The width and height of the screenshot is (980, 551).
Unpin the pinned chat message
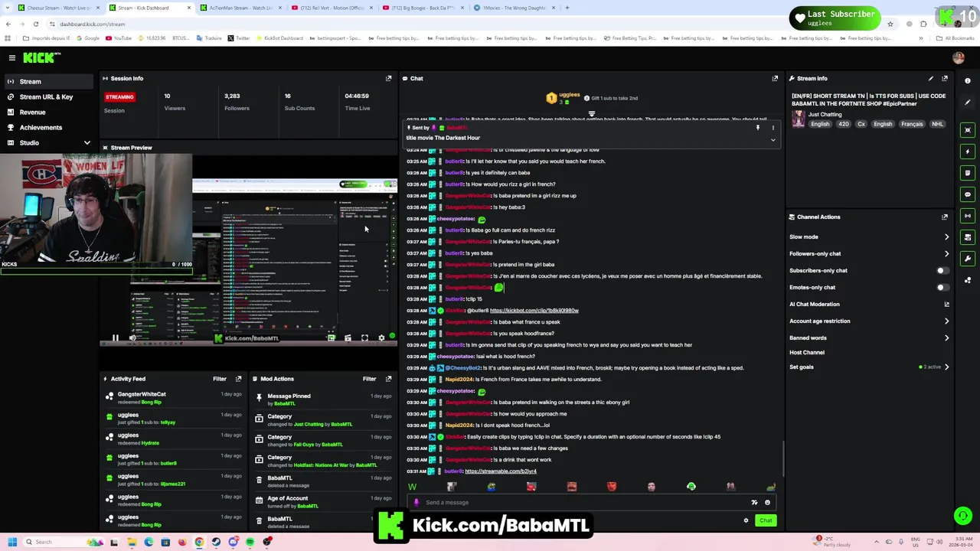click(x=758, y=128)
